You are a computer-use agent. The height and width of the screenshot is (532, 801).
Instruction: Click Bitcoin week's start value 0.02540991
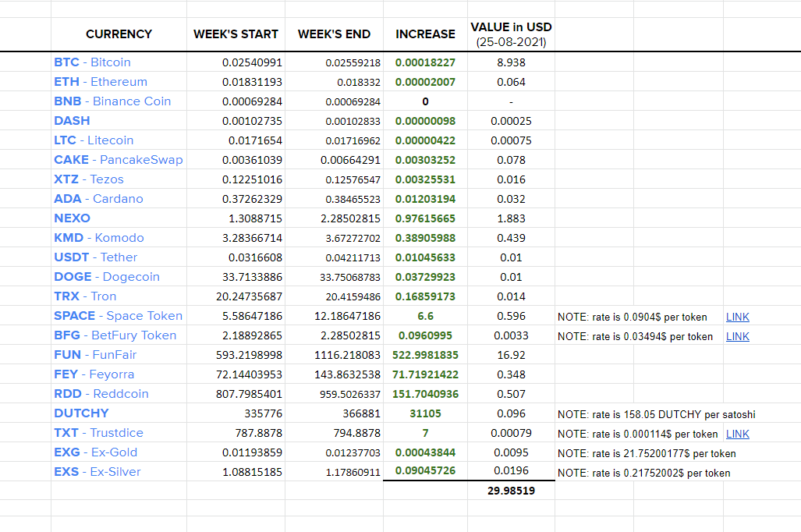tap(252, 62)
